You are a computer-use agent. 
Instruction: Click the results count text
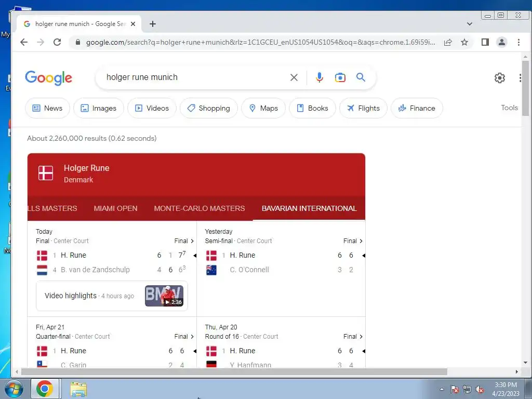click(x=91, y=138)
